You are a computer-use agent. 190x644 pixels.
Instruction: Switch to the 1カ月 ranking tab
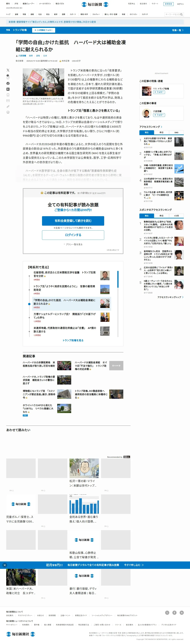[x=176, y=216]
